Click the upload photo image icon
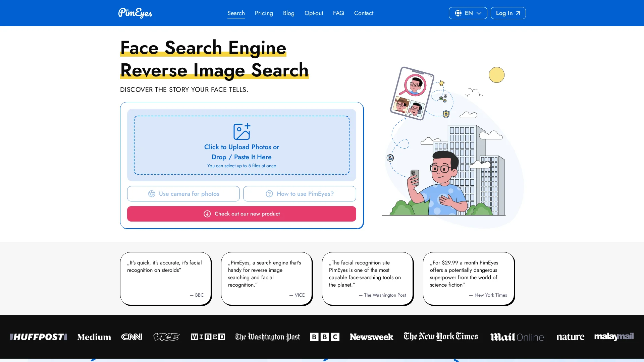Screen dimensions: 644x362 pos(241,131)
